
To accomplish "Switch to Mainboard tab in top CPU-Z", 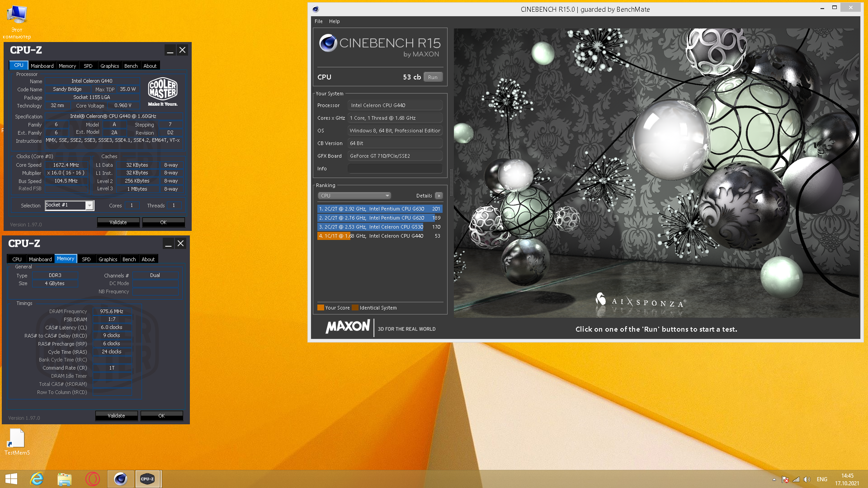I will (x=42, y=66).
